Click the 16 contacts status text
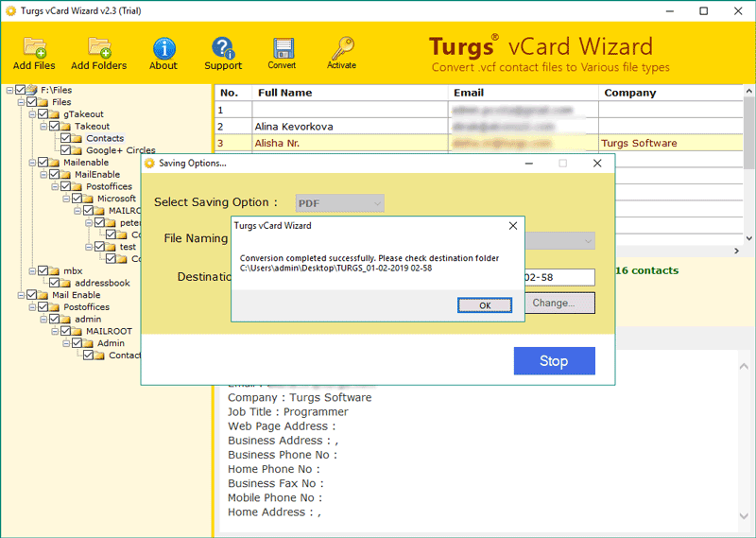This screenshot has height=538, width=756. (646, 270)
